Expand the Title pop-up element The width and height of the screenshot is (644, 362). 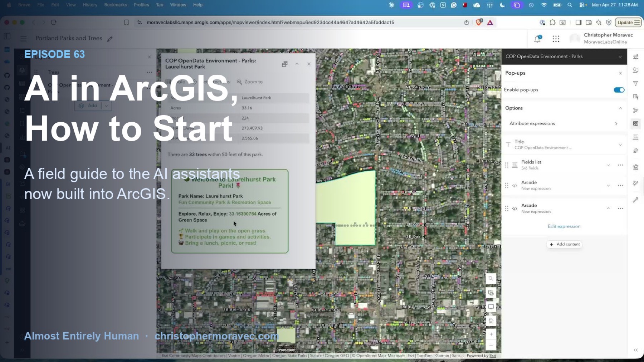click(x=620, y=145)
